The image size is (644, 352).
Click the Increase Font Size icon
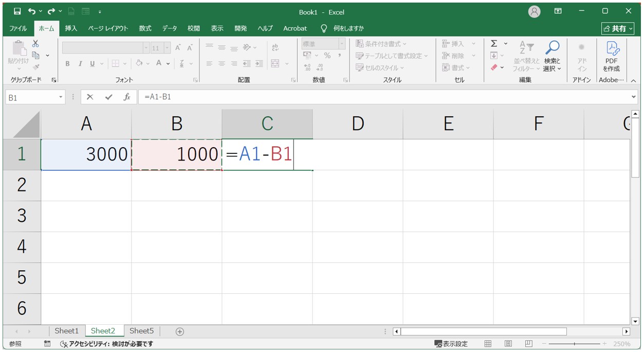coord(178,48)
